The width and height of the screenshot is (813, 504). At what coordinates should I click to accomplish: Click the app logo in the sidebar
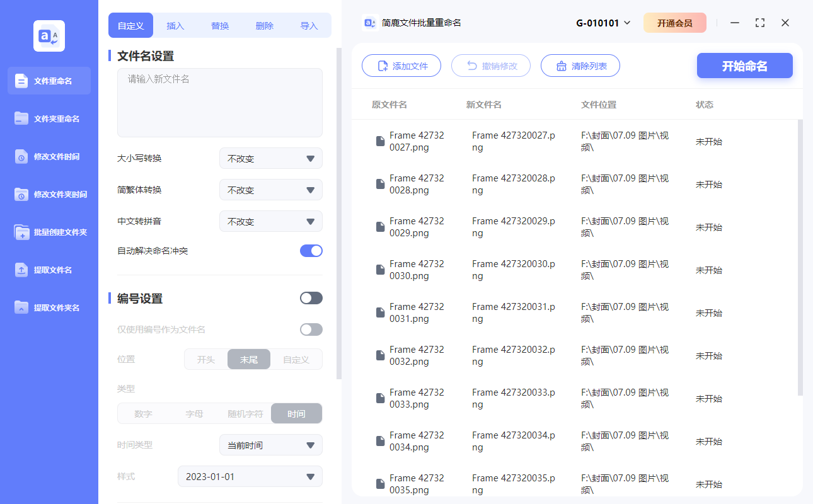tap(49, 36)
